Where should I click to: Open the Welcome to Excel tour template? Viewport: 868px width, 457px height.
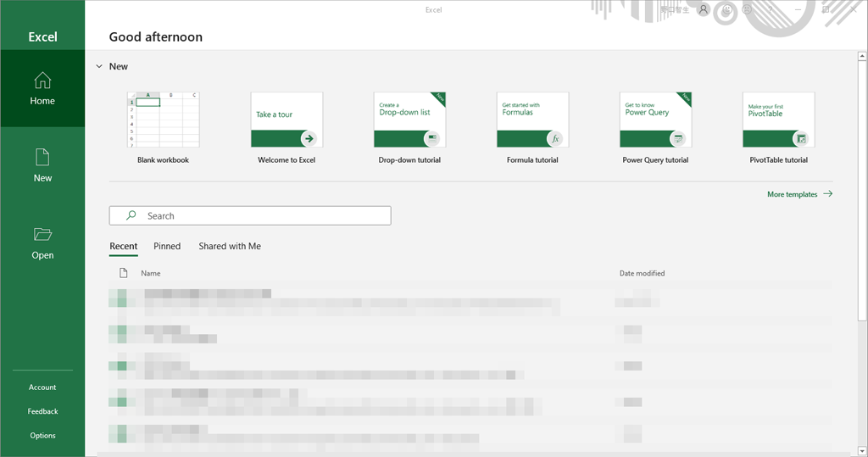point(287,128)
